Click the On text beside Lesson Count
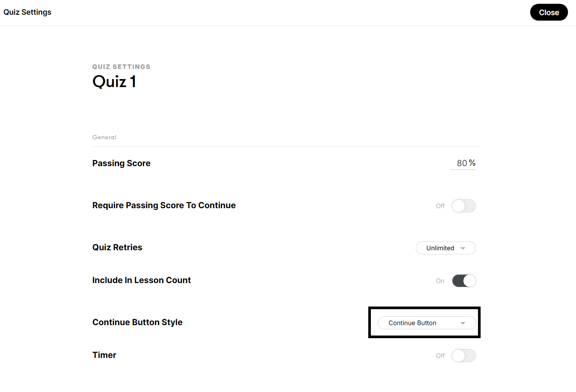576x392 pixels. click(440, 281)
